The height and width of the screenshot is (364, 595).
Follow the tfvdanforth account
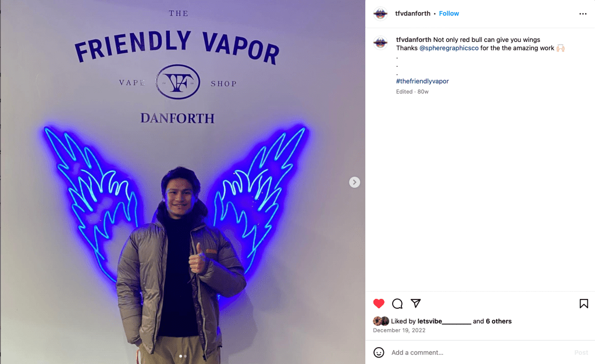point(449,13)
